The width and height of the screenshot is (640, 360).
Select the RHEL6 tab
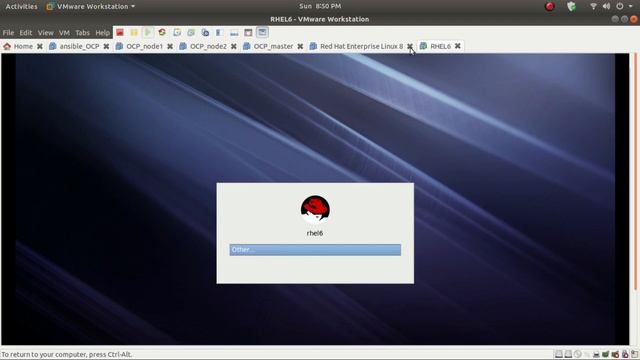[x=440, y=46]
